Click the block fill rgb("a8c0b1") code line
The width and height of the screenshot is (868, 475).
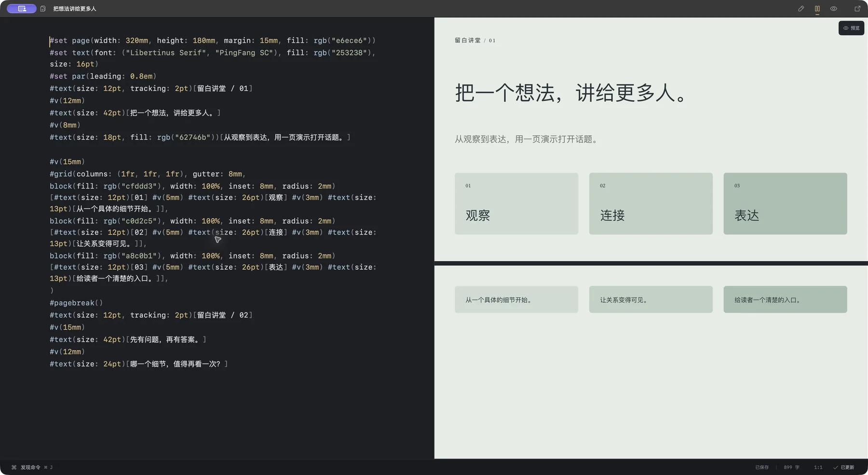192,256
